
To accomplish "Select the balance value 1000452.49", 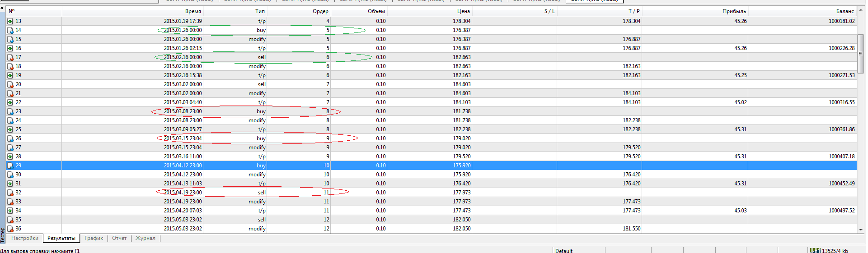I will coord(841,184).
